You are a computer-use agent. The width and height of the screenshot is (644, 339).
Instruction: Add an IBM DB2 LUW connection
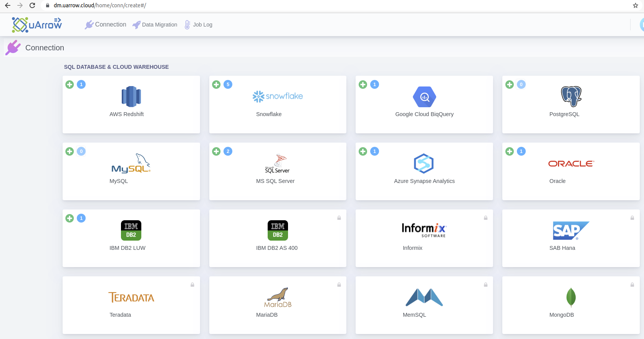(70, 218)
